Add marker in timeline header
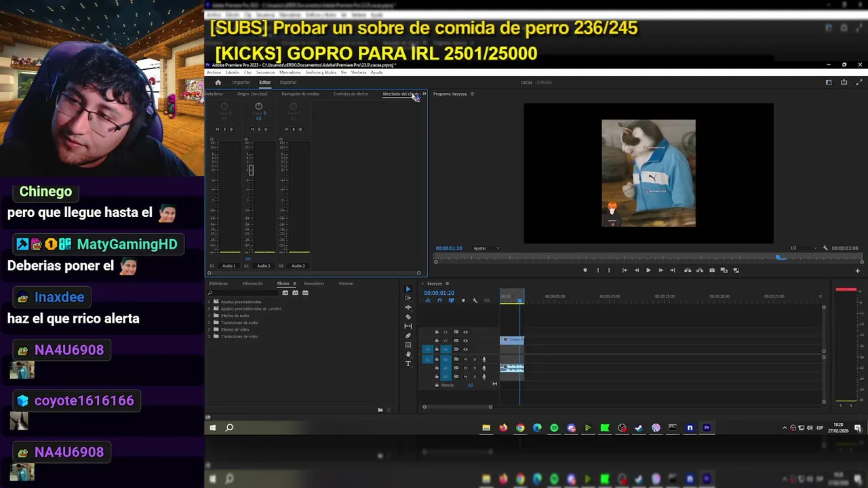This screenshot has width=868, height=488. (x=463, y=300)
